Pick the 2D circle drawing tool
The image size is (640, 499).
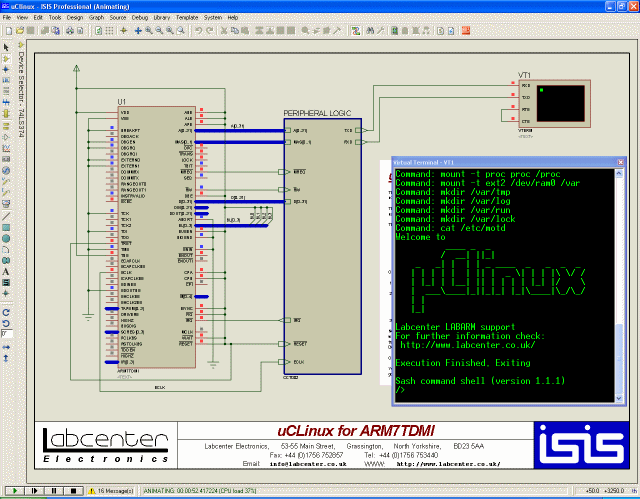tap(6, 238)
